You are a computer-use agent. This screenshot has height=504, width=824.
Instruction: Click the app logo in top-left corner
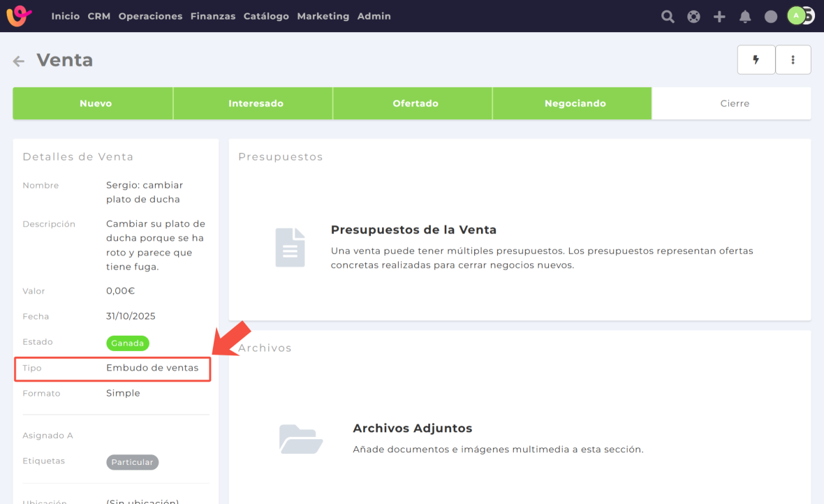(x=19, y=16)
